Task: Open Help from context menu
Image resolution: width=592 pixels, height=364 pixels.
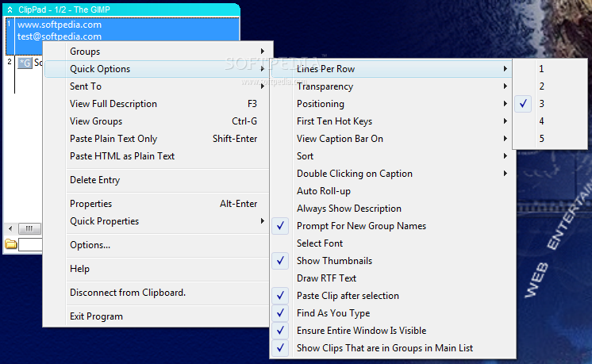Action: (x=157, y=269)
